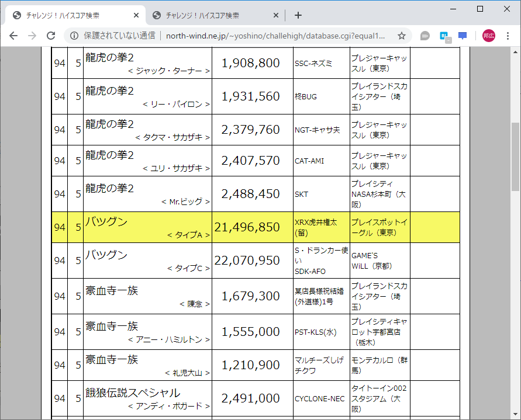This screenshot has height=420, width=521.
Task: Select score 1,931,560
Action: [250, 96]
